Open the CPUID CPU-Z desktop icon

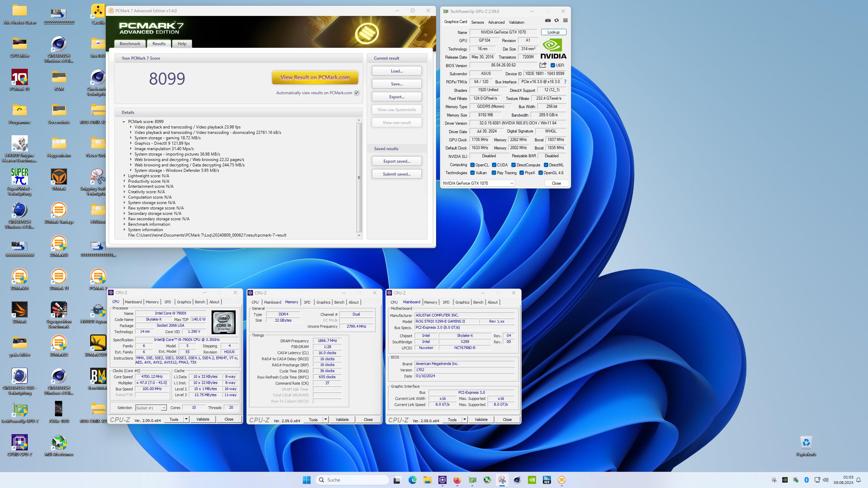pyautogui.click(x=20, y=445)
